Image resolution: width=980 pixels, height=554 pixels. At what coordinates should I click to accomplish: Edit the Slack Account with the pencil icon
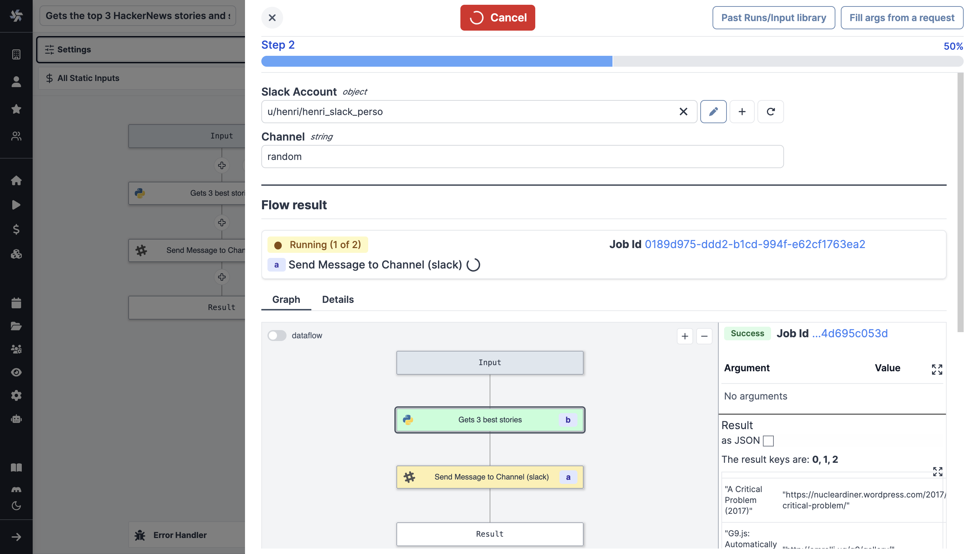pyautogui.click(x=713, y=112)
